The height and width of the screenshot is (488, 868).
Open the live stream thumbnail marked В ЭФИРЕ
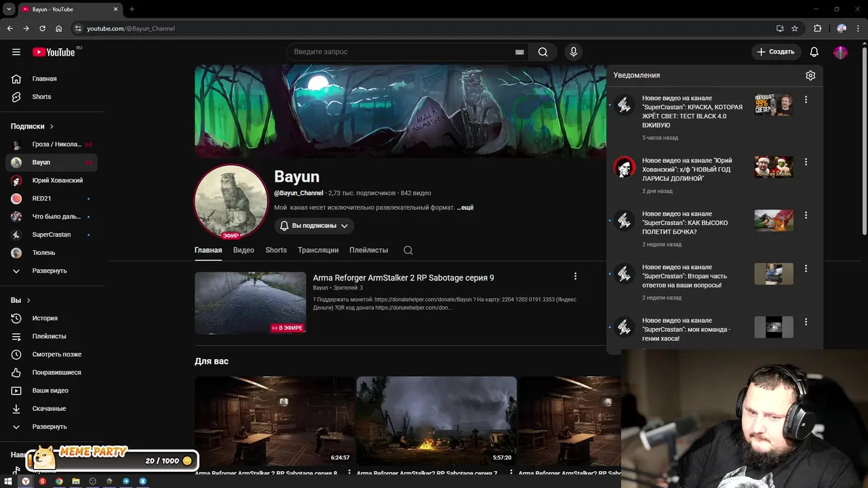(250, 303)
